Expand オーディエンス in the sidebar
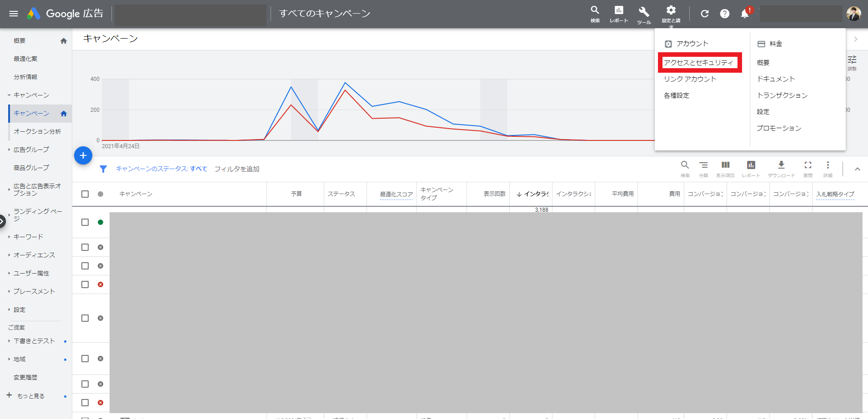The height and width of the screenshot is (419, 868). [x=9, y=255]
